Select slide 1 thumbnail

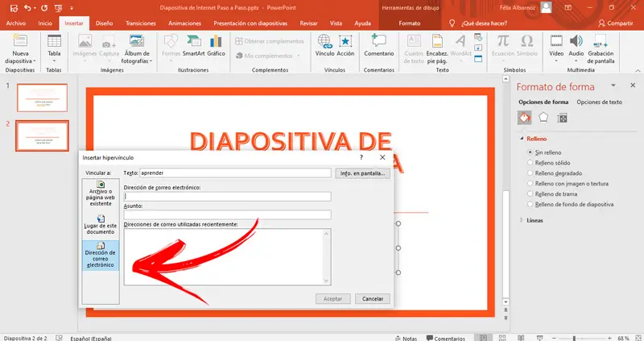coord(42,98)
